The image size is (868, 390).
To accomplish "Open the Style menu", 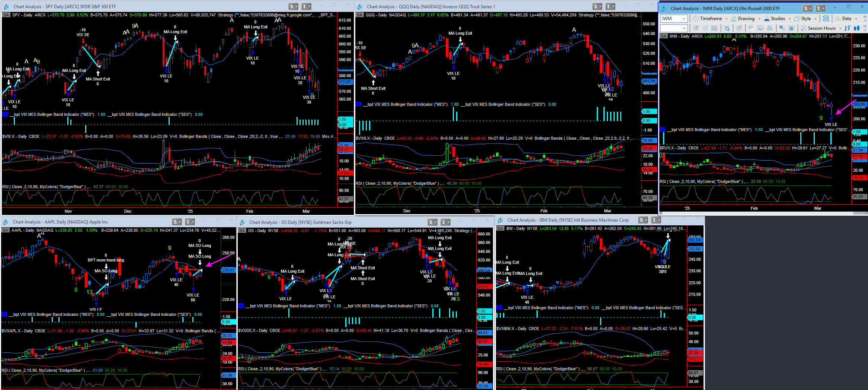I will 805,19.
